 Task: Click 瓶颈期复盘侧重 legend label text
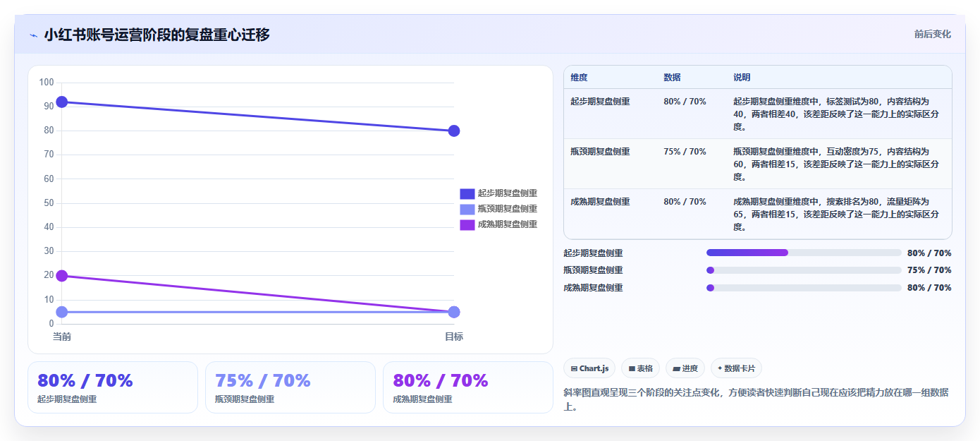point(508,209)
